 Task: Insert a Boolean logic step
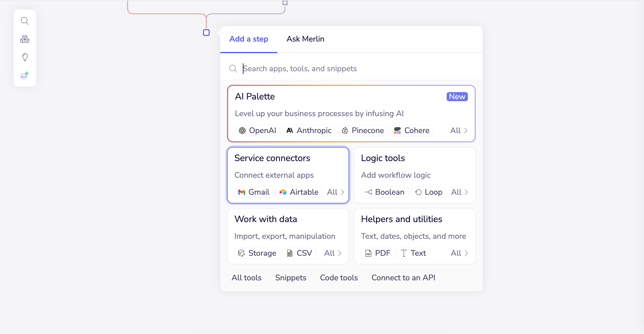coord(384,192)
